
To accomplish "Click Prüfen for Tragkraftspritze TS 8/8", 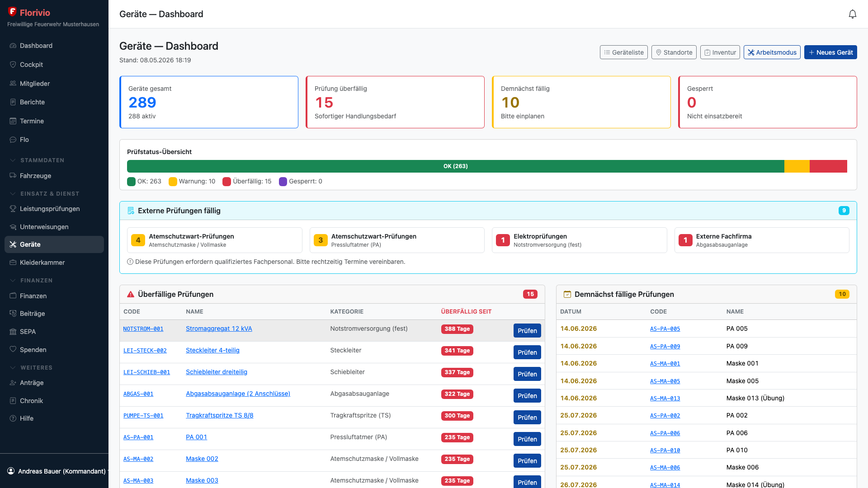I will 527,418.
